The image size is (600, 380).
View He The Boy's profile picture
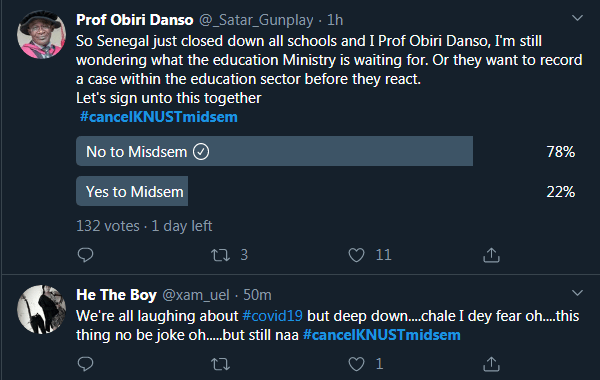pos(42,309)
